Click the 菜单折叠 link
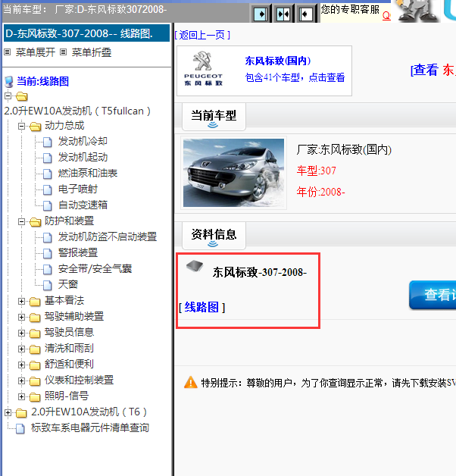The width and height of the screenshot is (456, 476). tap(92, 52)
